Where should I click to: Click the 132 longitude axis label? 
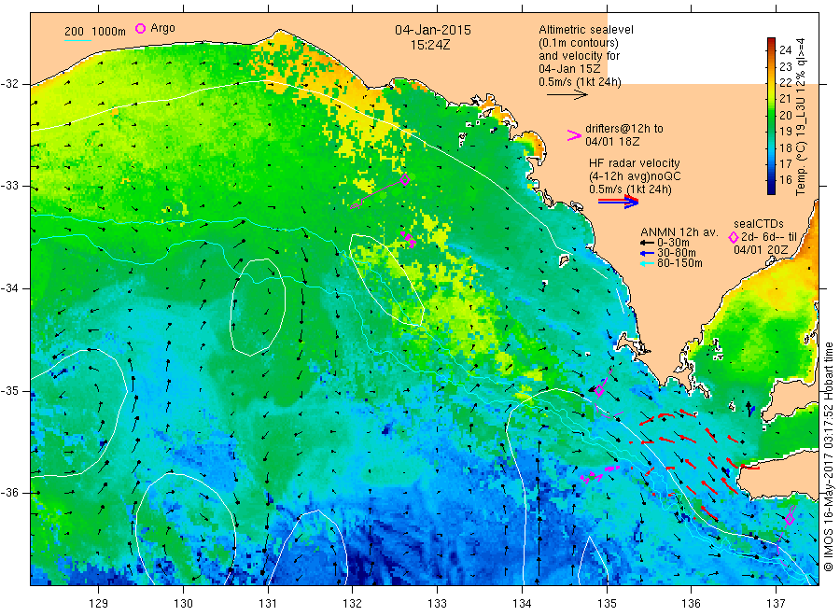(x=353, y=604)
